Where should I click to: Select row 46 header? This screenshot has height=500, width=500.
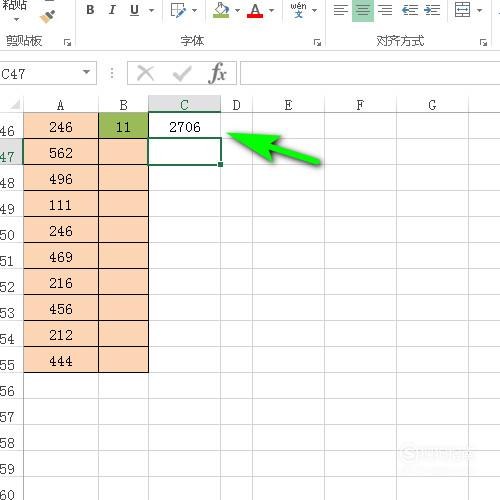pos(11,127)
